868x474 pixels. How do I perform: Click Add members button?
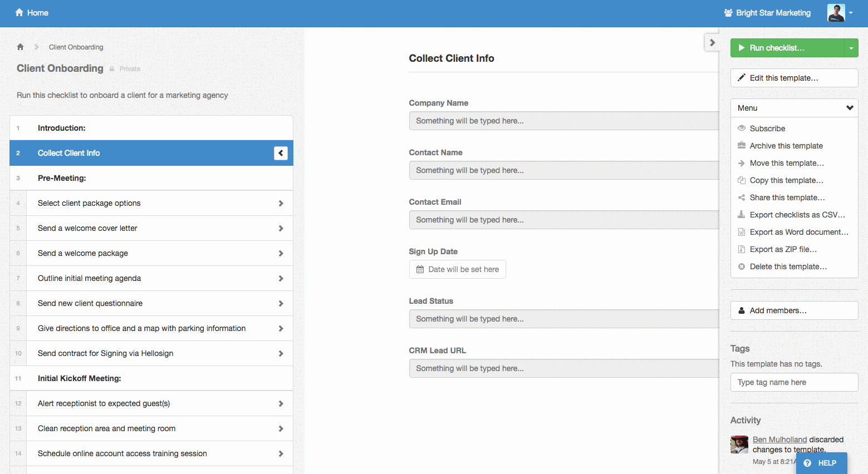[x=795, y=310]
